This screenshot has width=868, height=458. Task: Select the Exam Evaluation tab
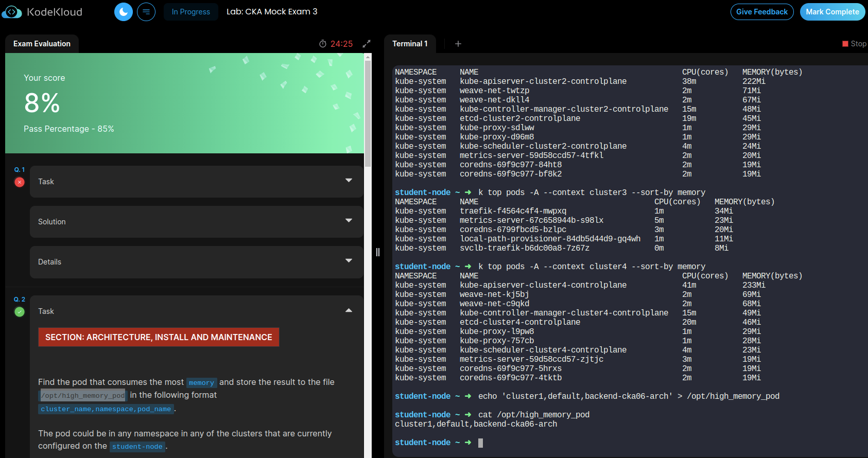(42, 44)
